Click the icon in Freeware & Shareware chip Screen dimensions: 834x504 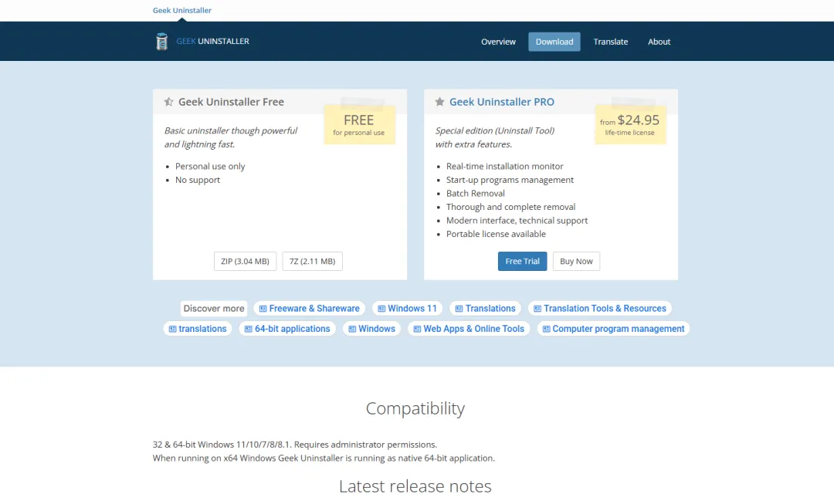pos(263,309)
